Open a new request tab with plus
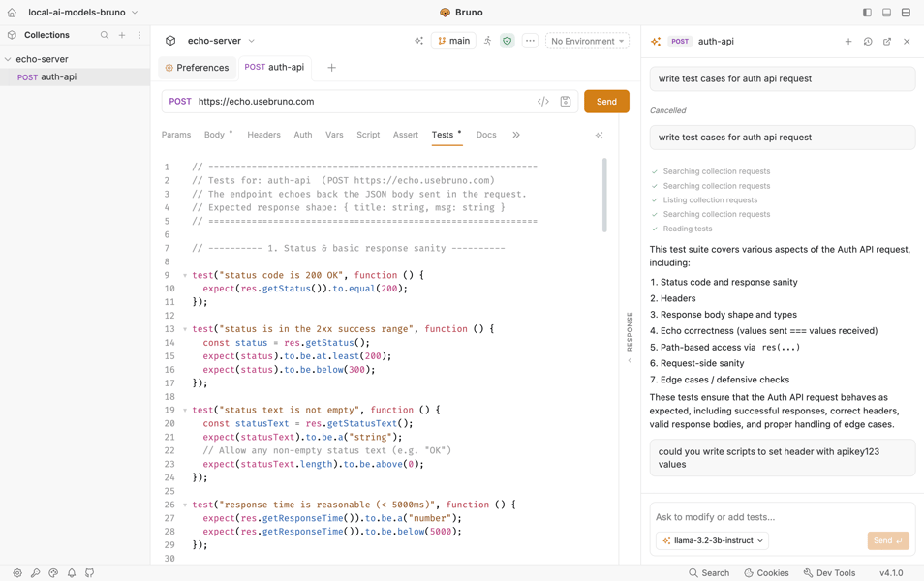 pyautogui.click(x=332, y=68)
